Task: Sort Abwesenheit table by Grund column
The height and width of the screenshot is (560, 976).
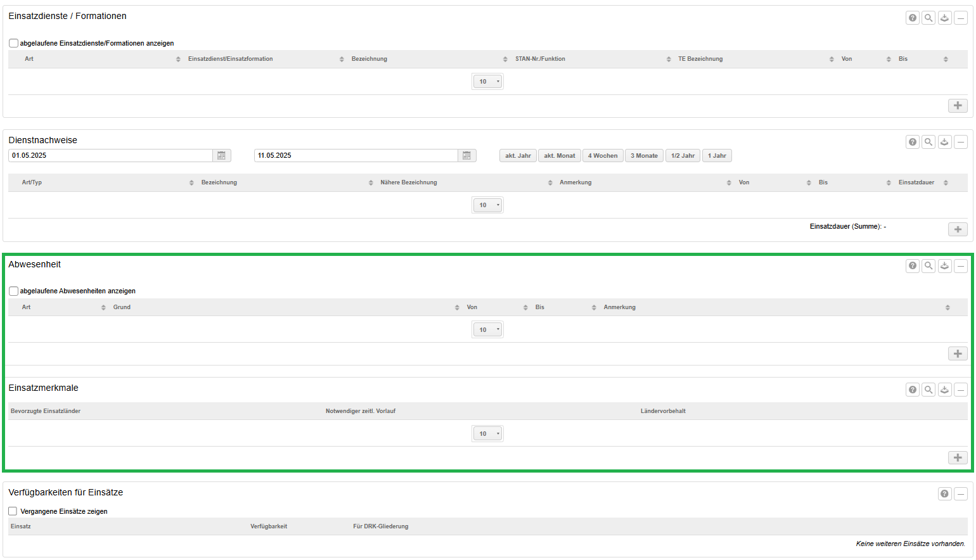Action: [x=122, y=307]
